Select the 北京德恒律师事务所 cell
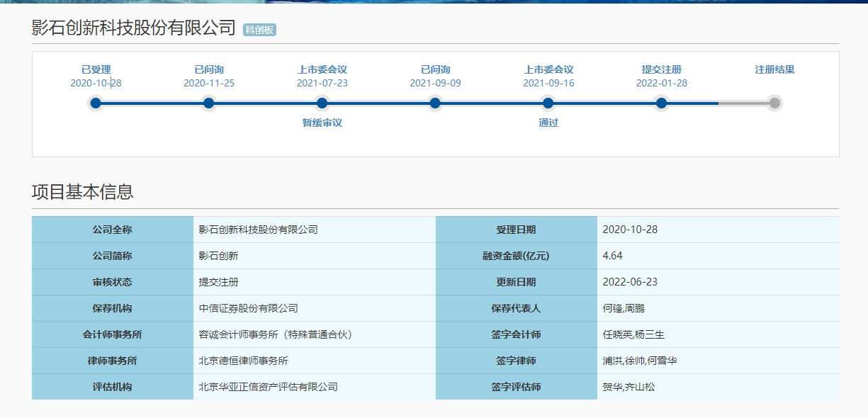Screen dimensions: 868x418 point(243,361)
